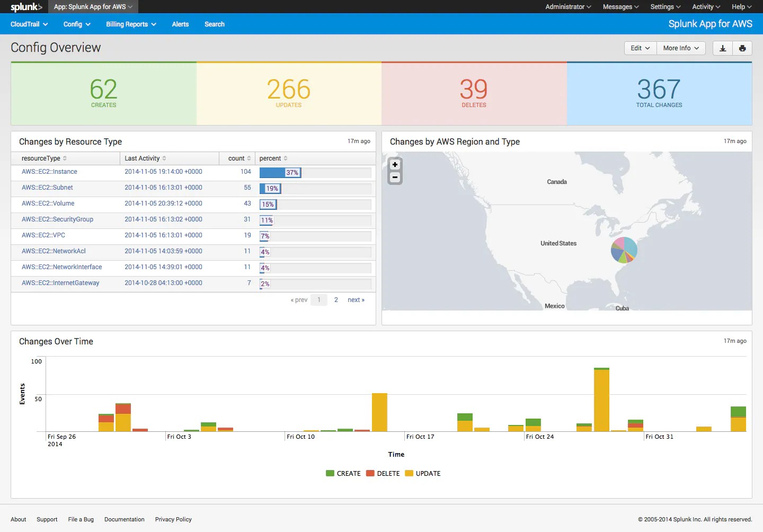The width and height of the screenshot is (763, 532).
Task: Click the last activity time for AWS::EC2::Instance
Action: pyautogui.click(x=163, y=172)
